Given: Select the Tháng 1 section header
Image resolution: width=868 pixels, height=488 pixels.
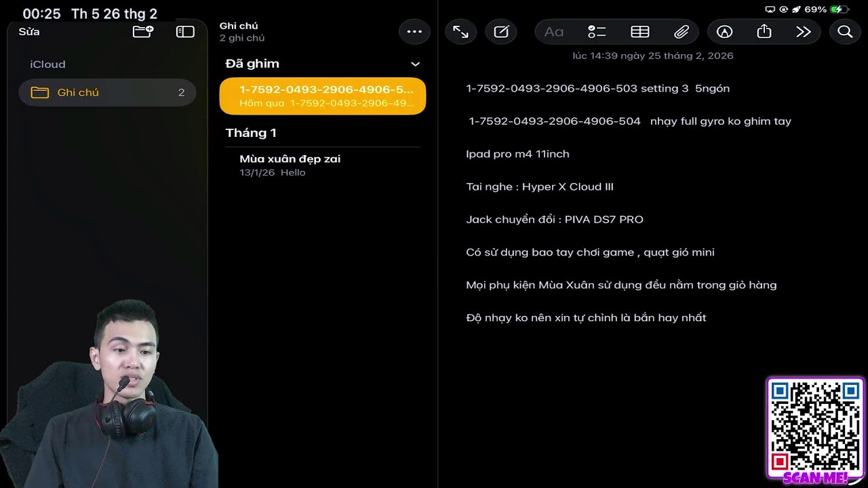Looking at the screenshot, I should click(x=251, y=133).
